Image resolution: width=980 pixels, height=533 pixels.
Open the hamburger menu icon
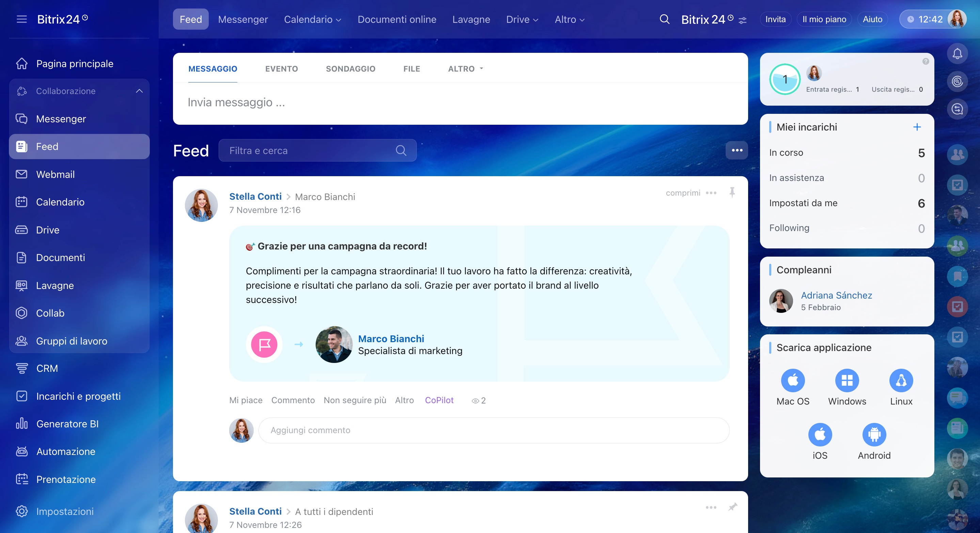click(22, 19)
